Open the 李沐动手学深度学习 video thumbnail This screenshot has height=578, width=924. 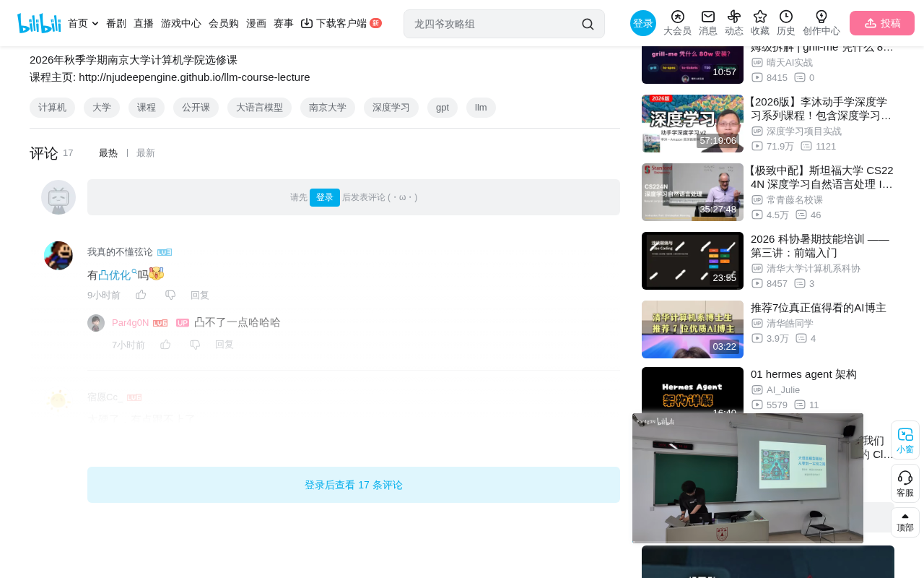(692, 124)
